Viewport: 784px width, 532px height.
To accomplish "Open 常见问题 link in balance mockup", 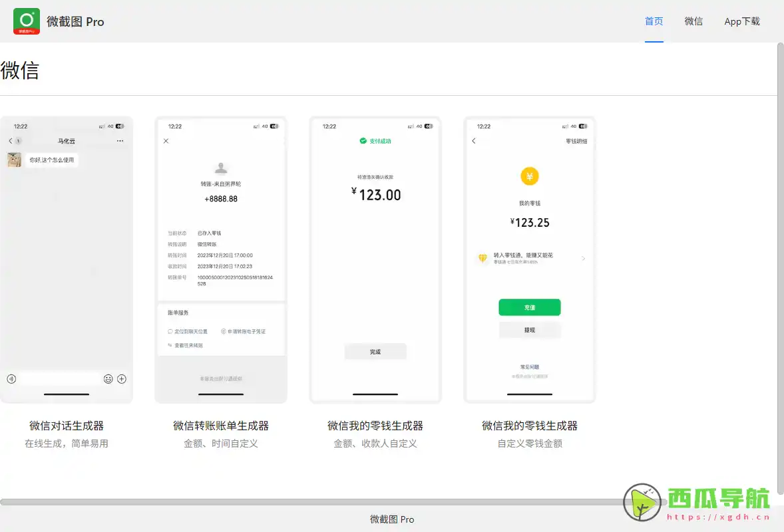I will (x=530, y=366).
